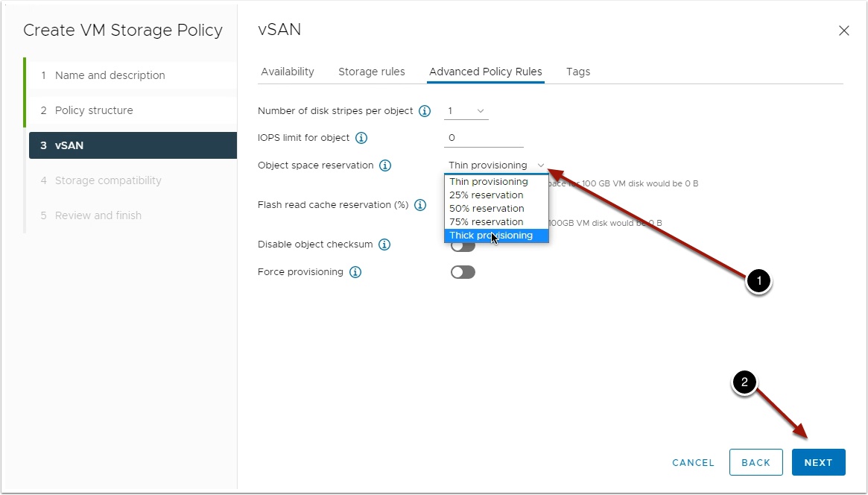
Task: Open Flash read cache reservation info icon
Action: tap(420, 206)
